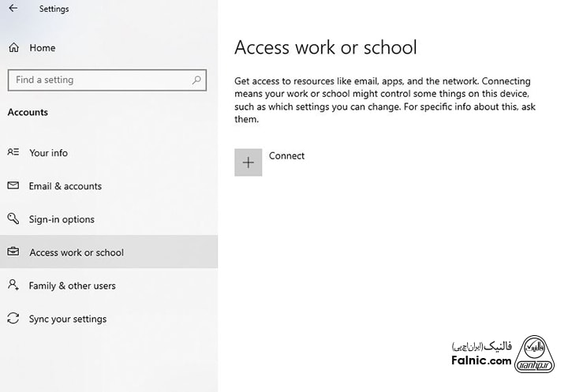Click the magnifier icon in search box
The image size is (568, 392).
pyautogui.click(x=196, y=80)
